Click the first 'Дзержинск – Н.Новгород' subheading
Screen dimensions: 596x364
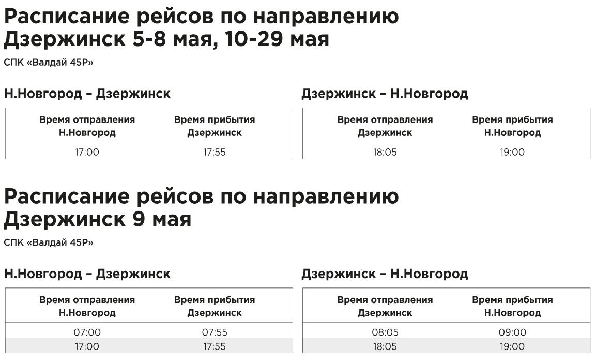[385, 94]
